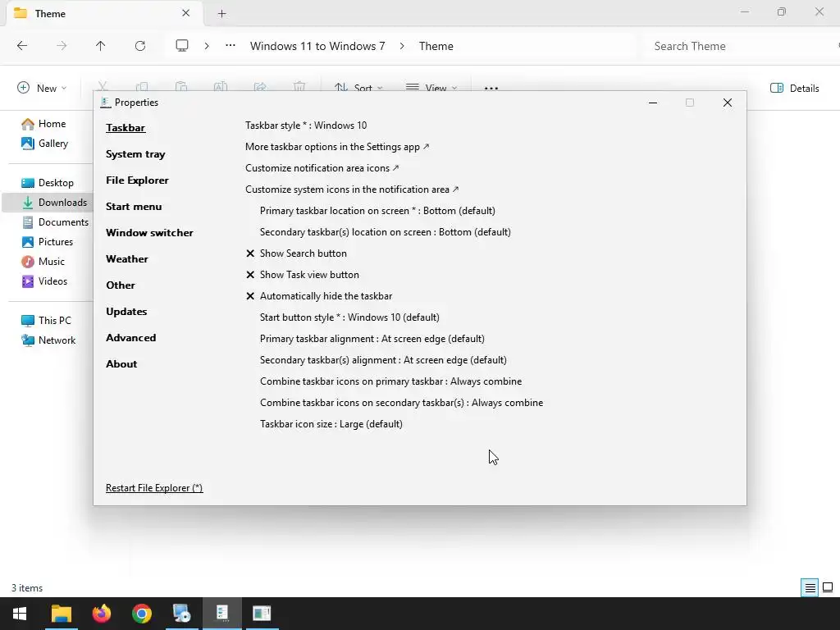
Task: Select the Other section
Action: (x=121, y=285)
